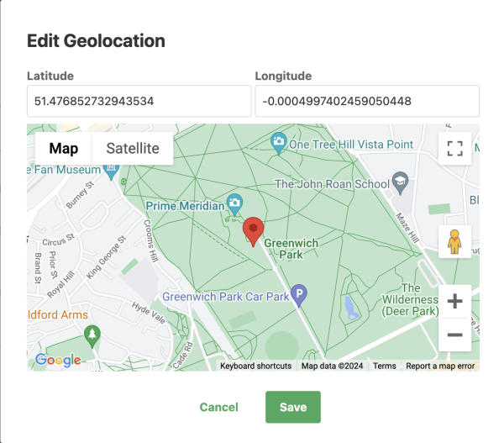Click the Greenwich Park Car Park icon

(300, 295)
